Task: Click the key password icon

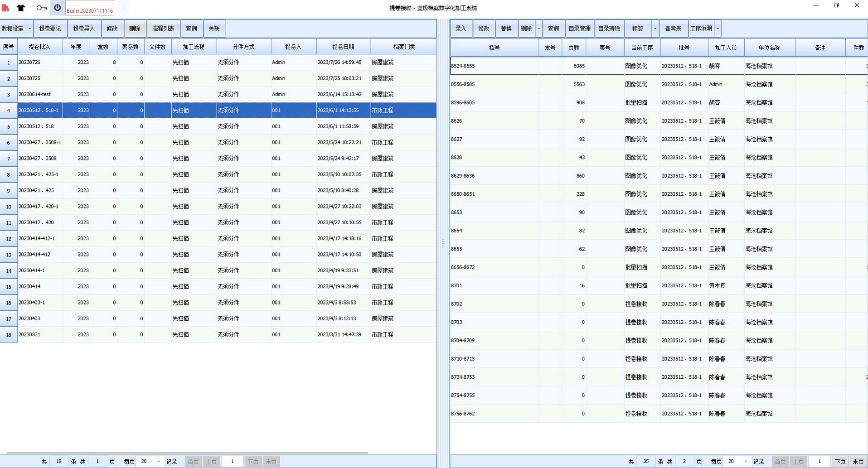Action: (x=42, y=8)
